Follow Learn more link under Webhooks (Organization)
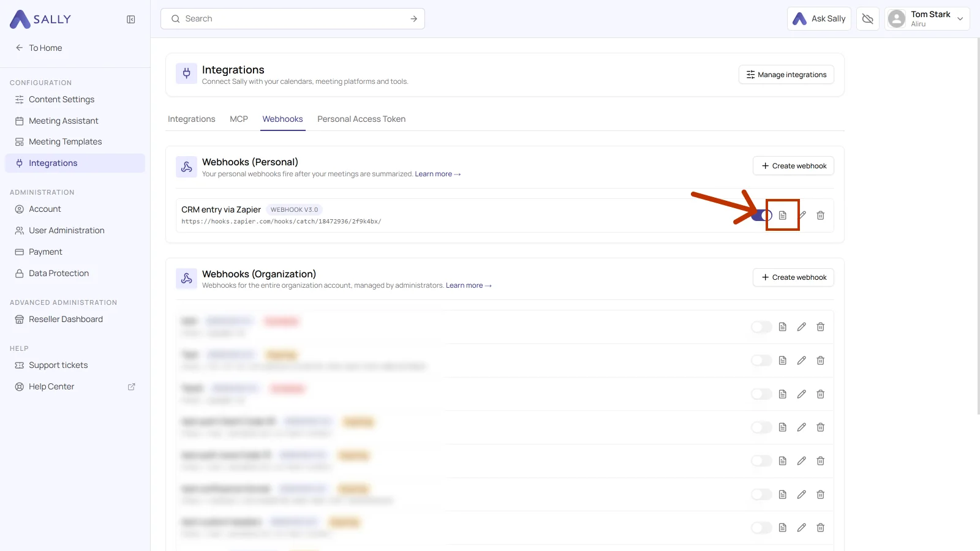Viewport: 980px width, 551px height. click(x=469, y=286)
